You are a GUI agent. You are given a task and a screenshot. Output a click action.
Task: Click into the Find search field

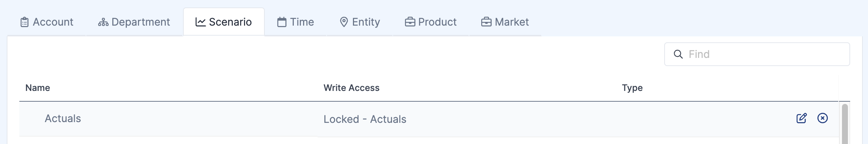[757, 54]
